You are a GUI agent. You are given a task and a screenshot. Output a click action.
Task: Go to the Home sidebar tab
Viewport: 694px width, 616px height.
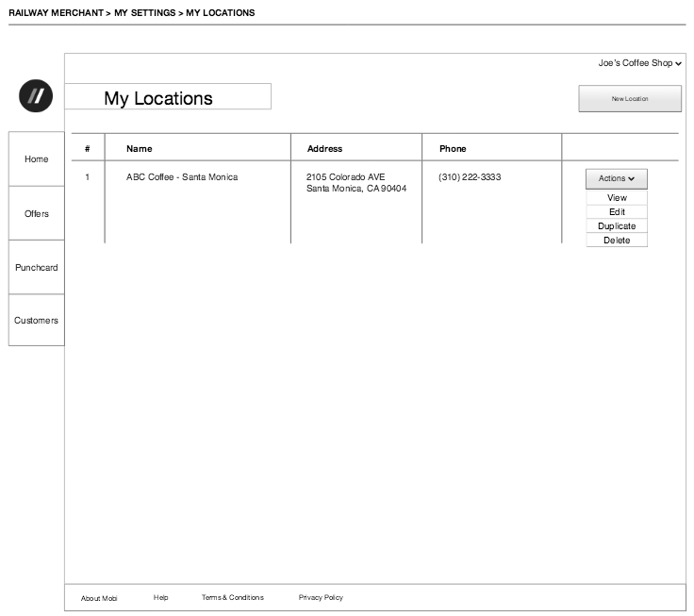tap(37, 159)
